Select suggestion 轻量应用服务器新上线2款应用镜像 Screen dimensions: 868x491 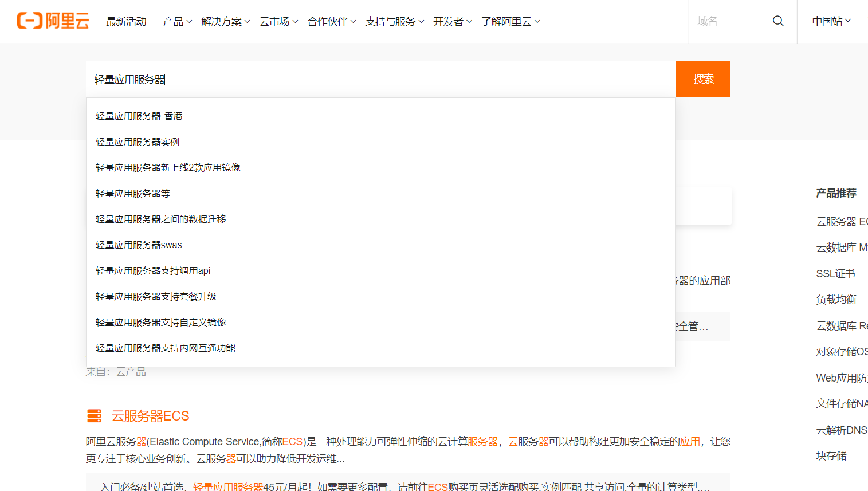(381, 168)
